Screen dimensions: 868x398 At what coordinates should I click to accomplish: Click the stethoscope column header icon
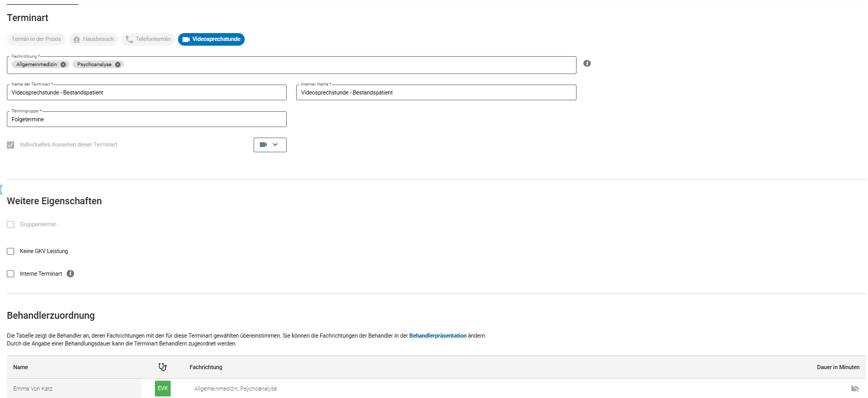(x=163, y=367)
